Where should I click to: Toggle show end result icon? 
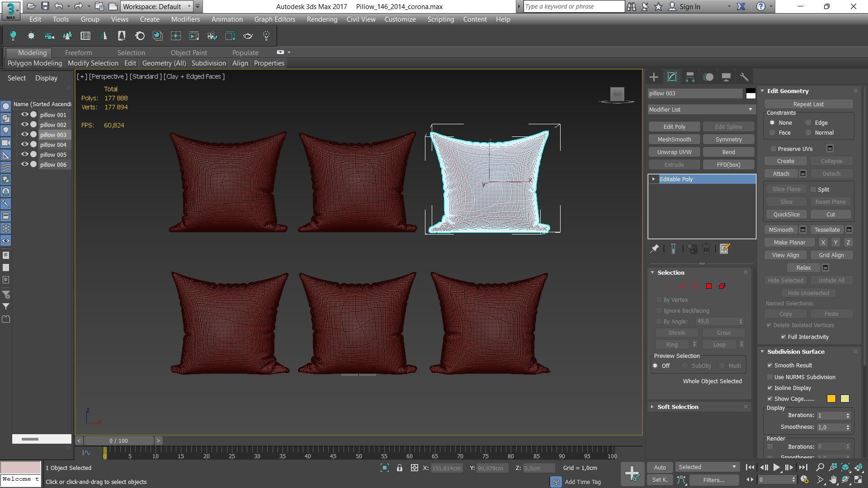673,249
